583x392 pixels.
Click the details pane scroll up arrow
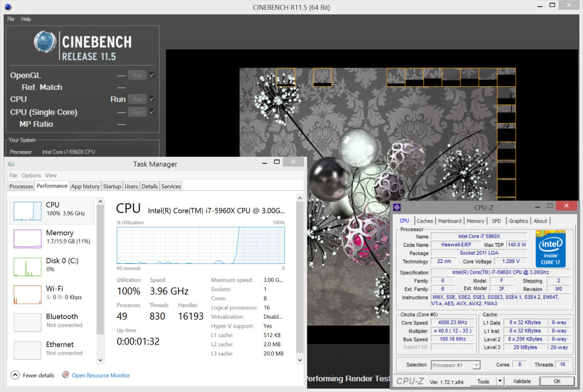(300, 198)
